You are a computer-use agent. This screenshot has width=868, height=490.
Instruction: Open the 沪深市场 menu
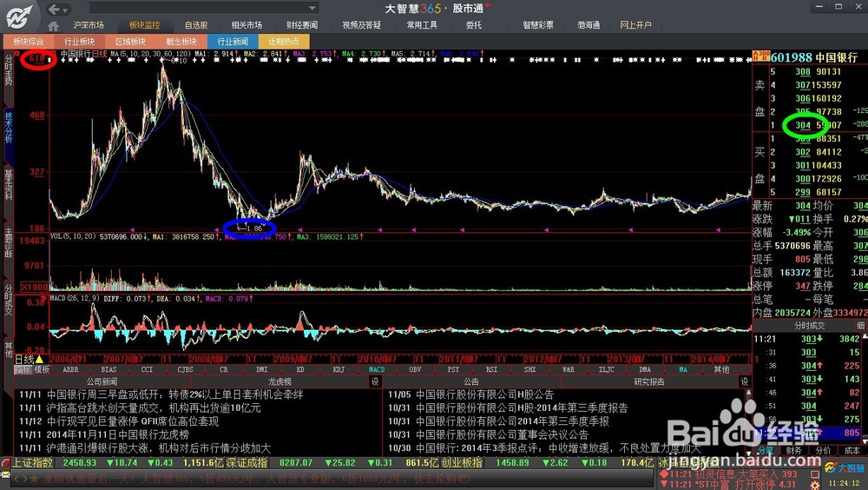88,25
